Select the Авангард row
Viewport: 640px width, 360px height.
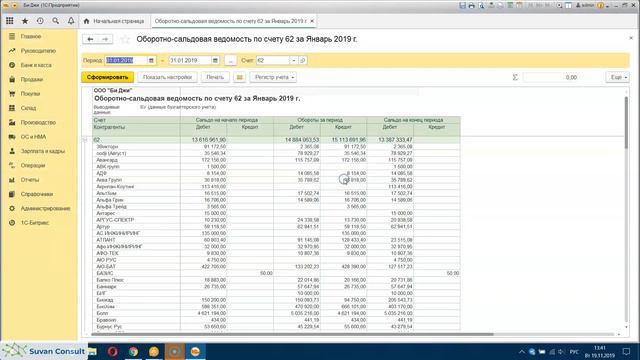click(x=277, y=160)
